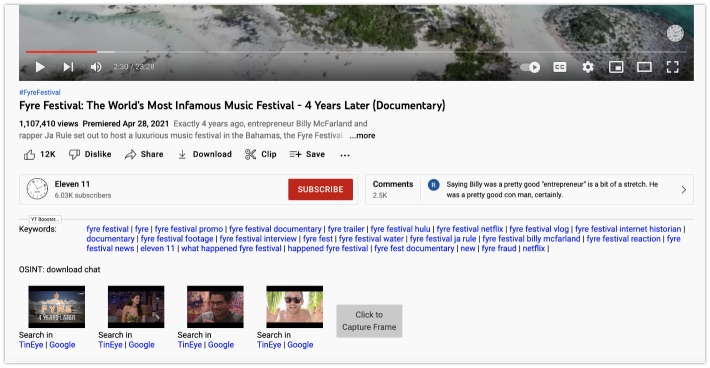Open the "fyre festival footage" keyword
The height and width of the screenshot is (368, 710).
tap(177, 239)
